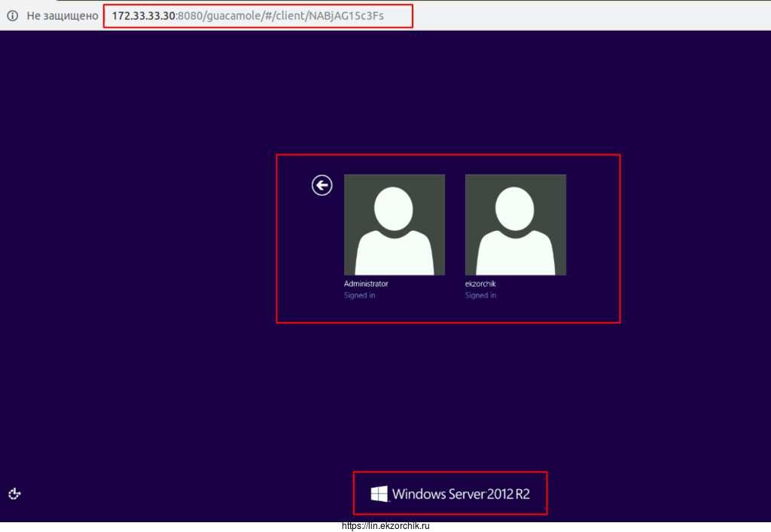The height and width of the screenshot is (532, 771).
Task: Click the ekzorchik username label
Action: [x=480, y=284]
